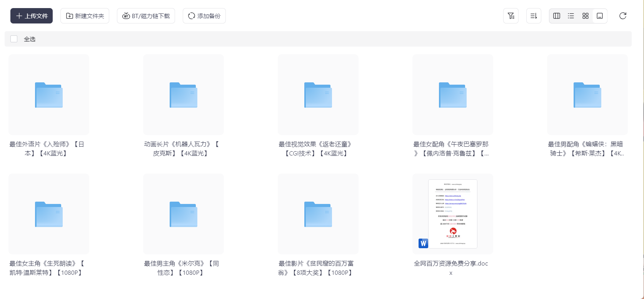Select the name 最佳女配角《午夜巴塞罗那》

pos(451,149)
